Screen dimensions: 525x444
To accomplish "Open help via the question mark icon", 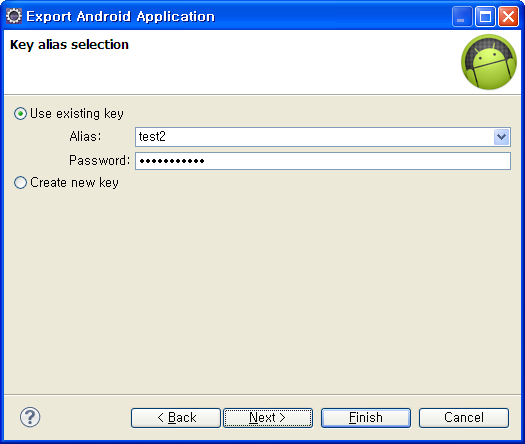I will click(x=30, y=417).
